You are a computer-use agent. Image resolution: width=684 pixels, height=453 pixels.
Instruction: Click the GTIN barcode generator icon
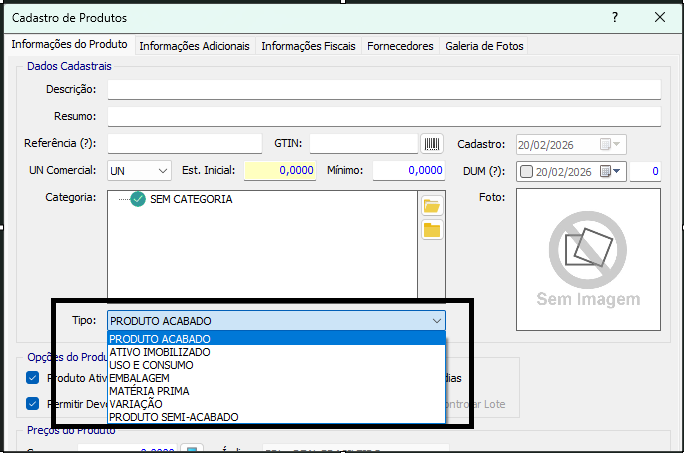click(432, 144)
